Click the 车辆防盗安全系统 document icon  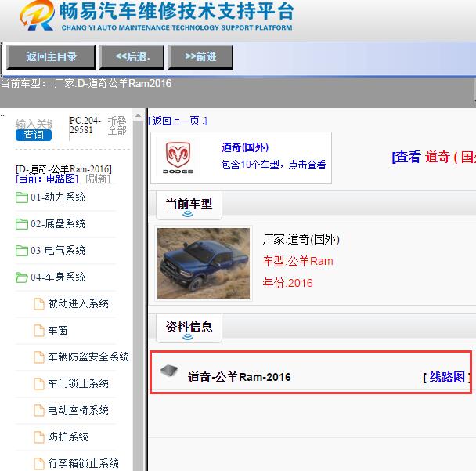coord(39,357)
